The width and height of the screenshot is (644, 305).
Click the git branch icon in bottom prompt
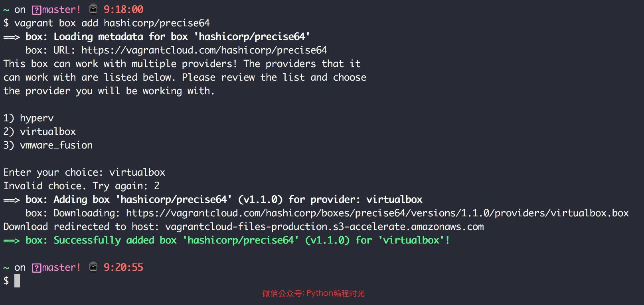pyautogui.click(x=36, y=267)
